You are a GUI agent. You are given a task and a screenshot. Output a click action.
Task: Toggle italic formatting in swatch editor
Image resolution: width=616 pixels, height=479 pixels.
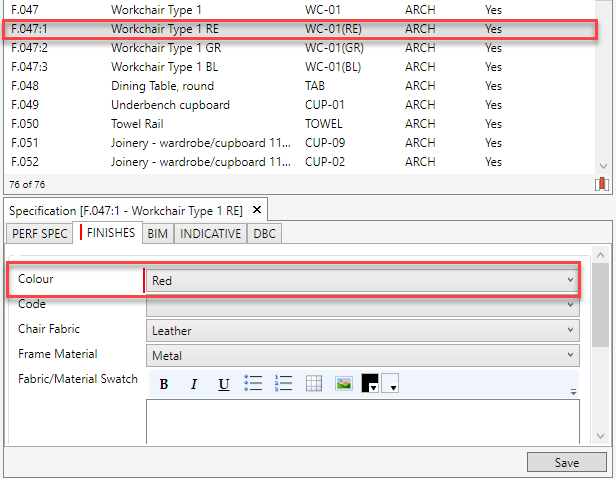[194, 384]
